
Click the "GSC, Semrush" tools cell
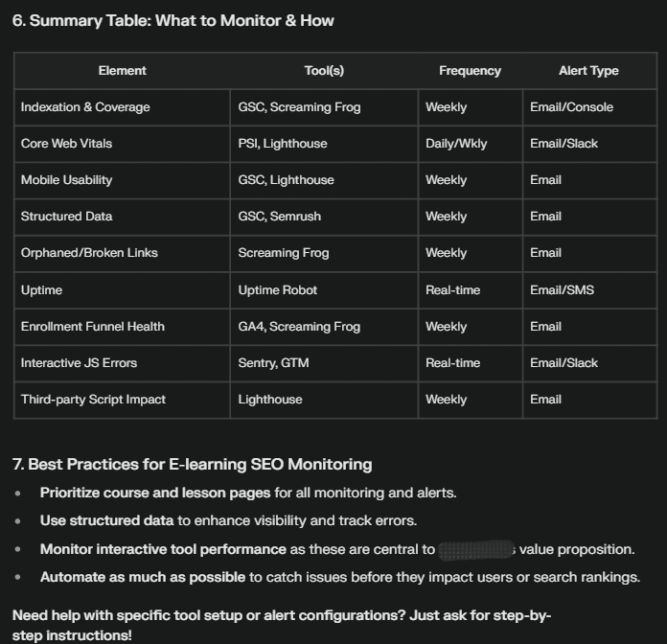280,217
